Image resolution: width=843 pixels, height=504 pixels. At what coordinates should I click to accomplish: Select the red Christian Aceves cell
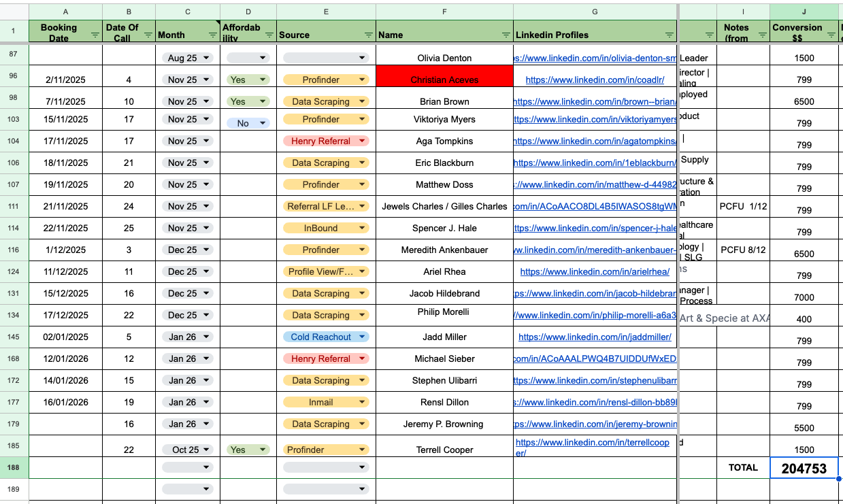tap(444, 75)
